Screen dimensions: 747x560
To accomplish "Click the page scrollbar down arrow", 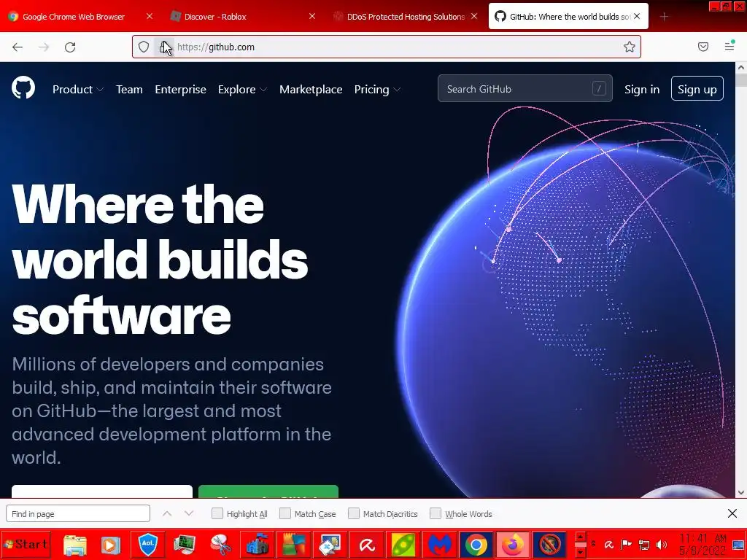I will [x=741, y=492].
